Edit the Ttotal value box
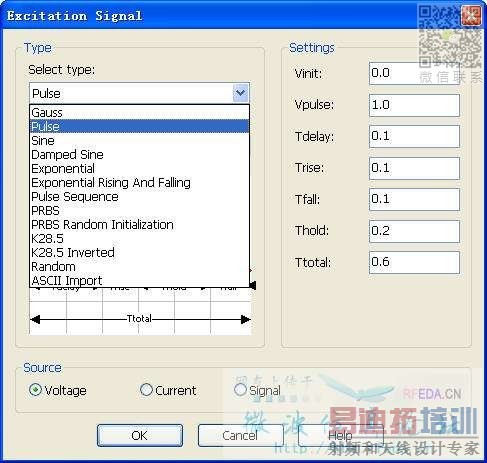 414,262
